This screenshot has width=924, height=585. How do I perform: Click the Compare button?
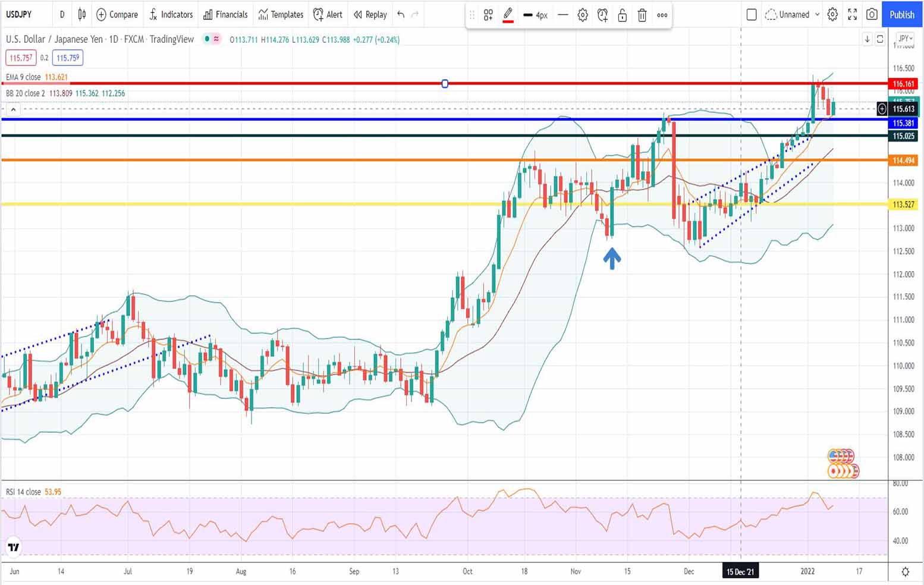click(x=117, y=14)
